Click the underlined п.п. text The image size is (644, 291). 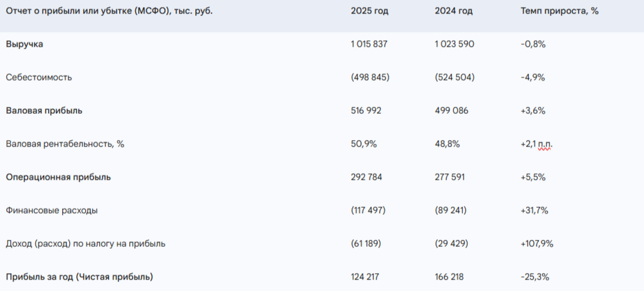tap(545, 145)
